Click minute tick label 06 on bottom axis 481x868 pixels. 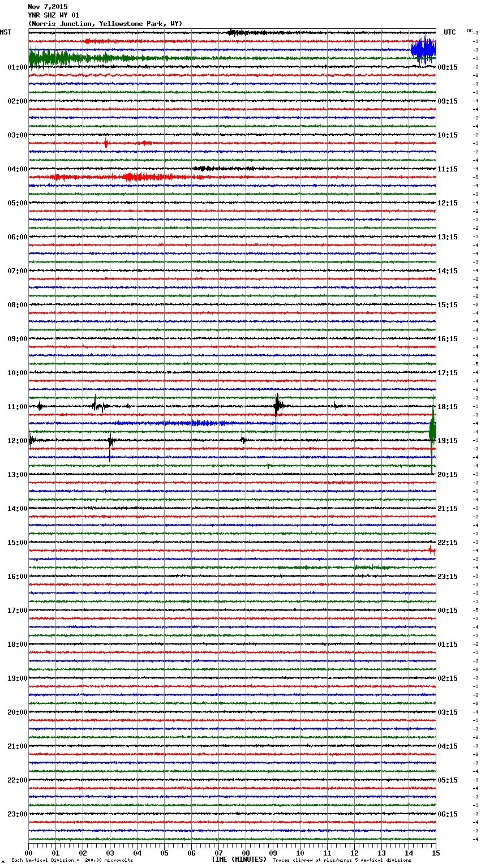tap(191, 853)
